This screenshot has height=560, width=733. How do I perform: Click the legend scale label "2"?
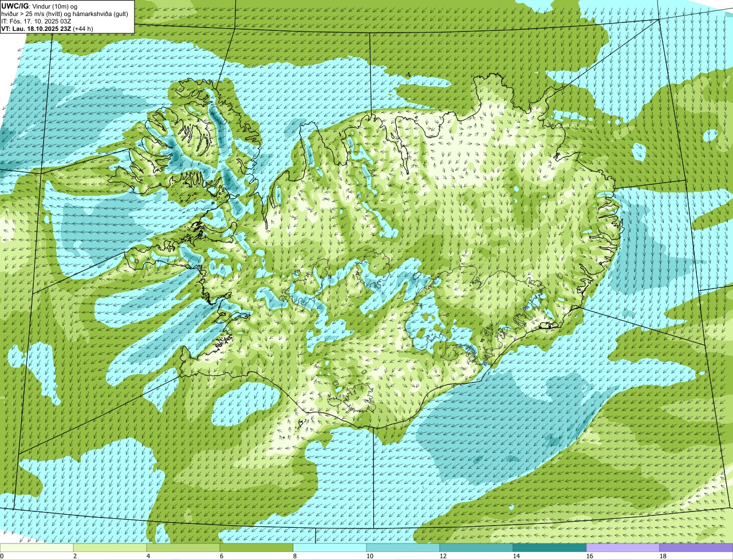[x=75, y=556]
